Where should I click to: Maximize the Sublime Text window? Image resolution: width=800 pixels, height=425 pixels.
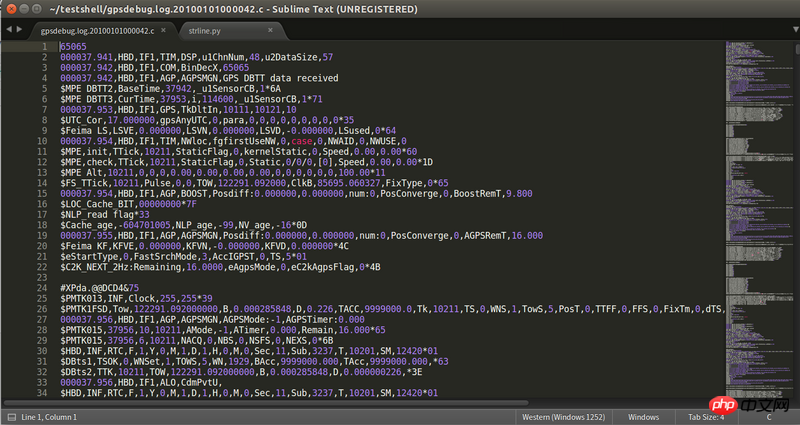tap(37, 9)
